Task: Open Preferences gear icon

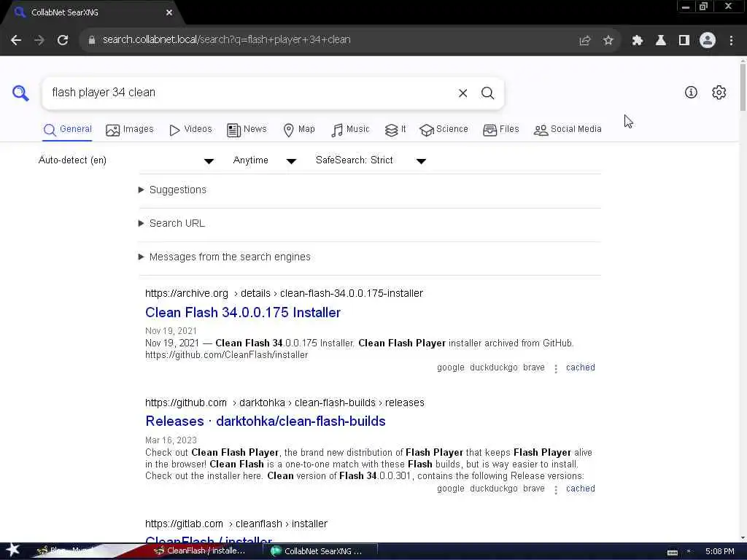Action: pyautogui.click(x=719, y=93)
